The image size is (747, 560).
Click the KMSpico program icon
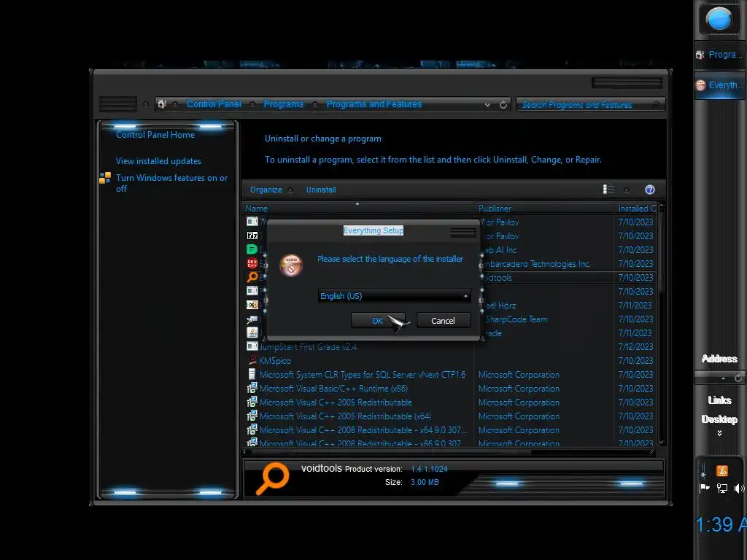(x=252, y=360)
